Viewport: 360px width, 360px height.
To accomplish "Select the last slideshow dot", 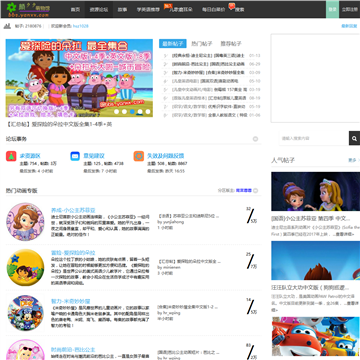I will tap(148, 112).
